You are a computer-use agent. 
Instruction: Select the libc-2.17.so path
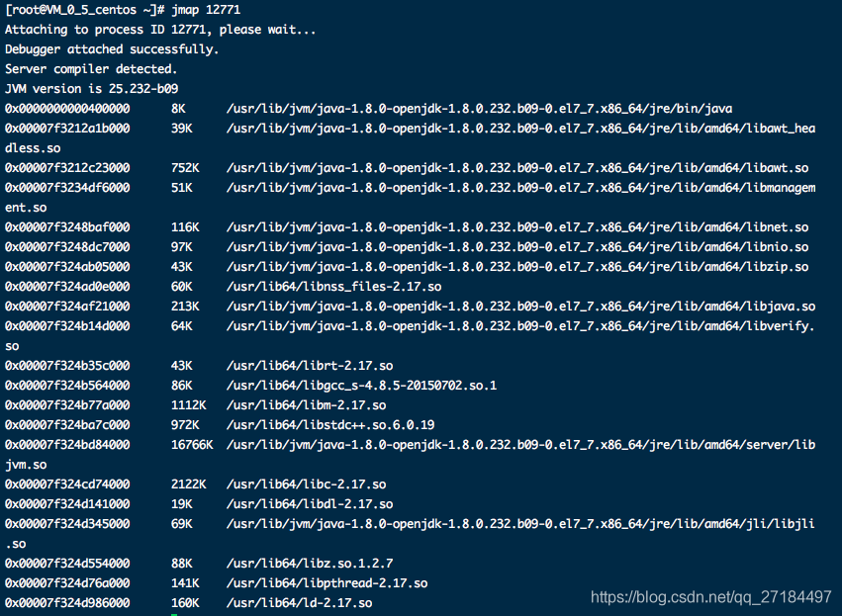click(306, 484)
